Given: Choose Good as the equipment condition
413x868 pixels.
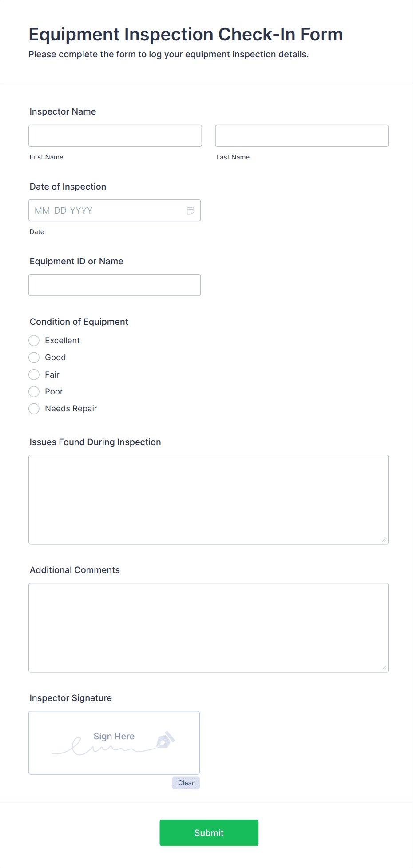Looking at the screenshot, I should (34, 357).
